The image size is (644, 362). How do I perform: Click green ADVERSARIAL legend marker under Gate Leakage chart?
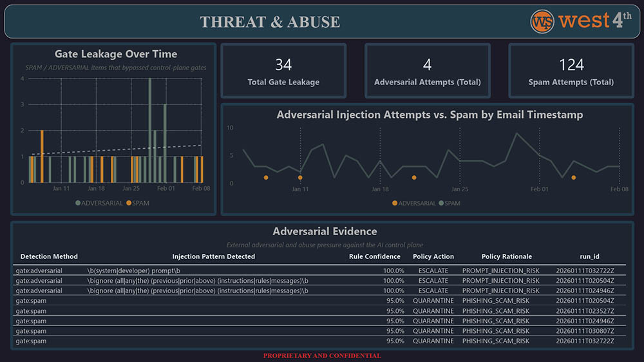[79, 204]
